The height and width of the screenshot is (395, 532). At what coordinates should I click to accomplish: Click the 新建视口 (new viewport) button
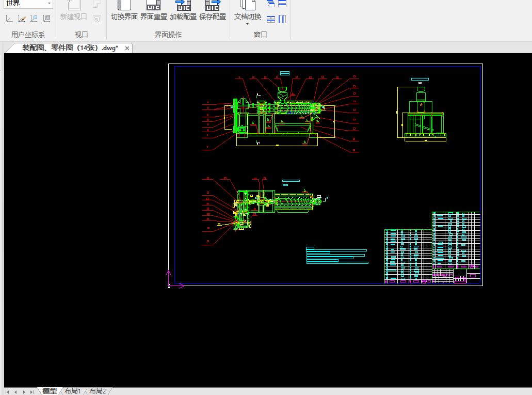coord(74,11)
